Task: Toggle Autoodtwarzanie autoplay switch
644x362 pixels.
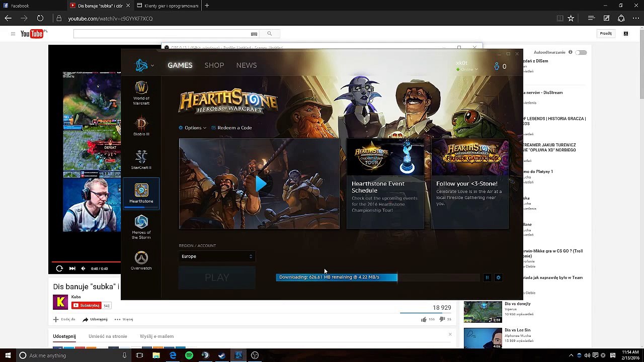Action: [x=581, y=52]
